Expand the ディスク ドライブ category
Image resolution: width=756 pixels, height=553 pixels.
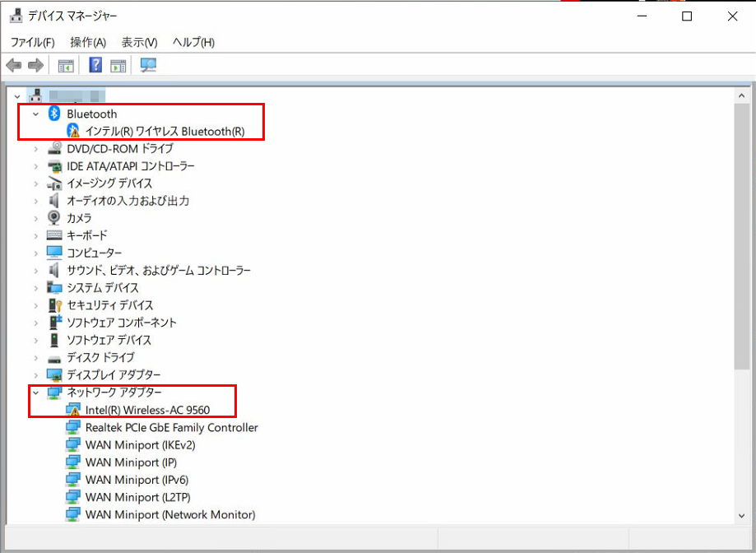click(x=35, y=358)
